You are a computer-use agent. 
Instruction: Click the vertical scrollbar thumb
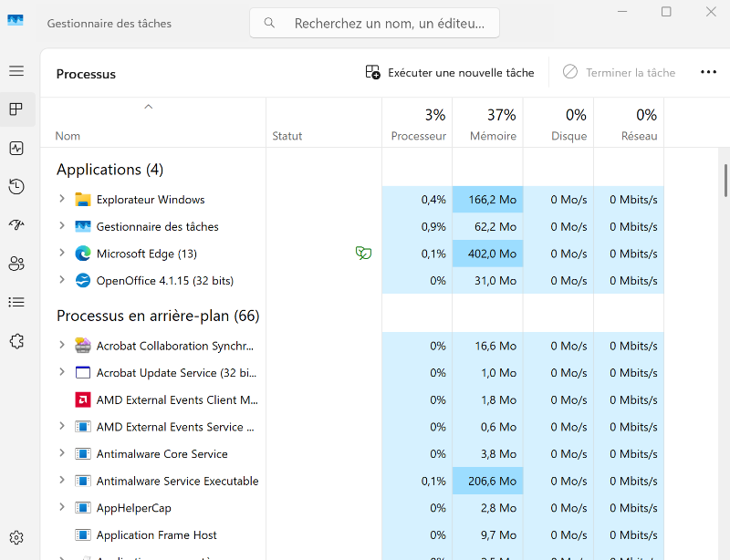point(725,181)
